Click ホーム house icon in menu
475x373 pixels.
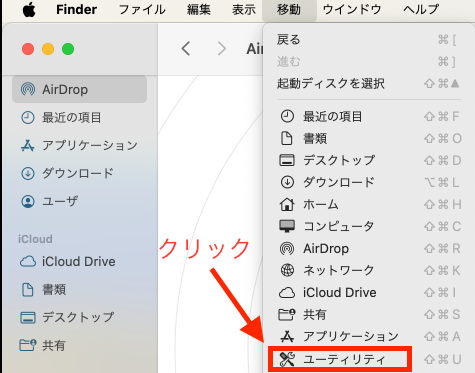click(x=287, y=204)
